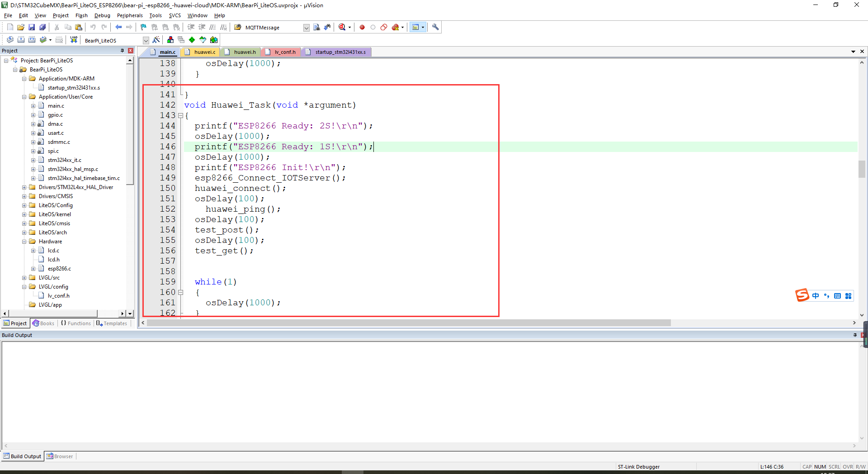Open the Configuration wrench icon
The image size is (868, 474).
pos(435,27)
